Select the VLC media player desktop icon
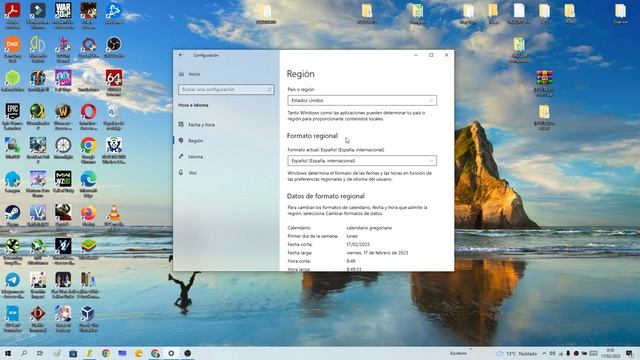Viewport: 640px width, 360px height. tap(114, 218)
